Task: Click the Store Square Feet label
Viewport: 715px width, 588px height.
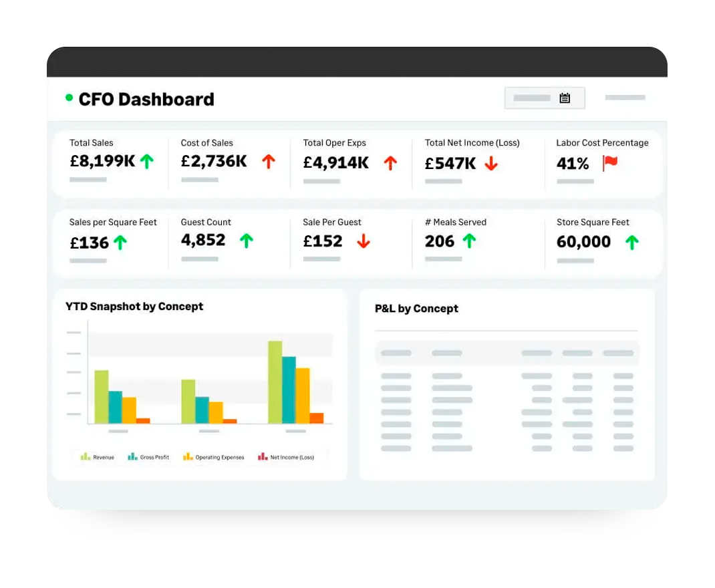Action: coord(593,222)
